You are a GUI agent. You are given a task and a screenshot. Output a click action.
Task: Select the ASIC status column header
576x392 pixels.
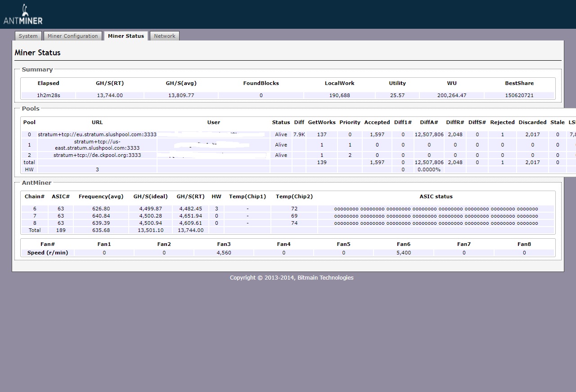(436, 196)
